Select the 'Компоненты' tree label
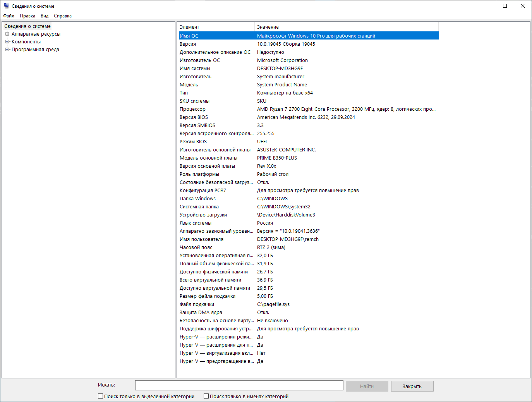The height and width of the screenshot is (402, 532). coord(26,42)
